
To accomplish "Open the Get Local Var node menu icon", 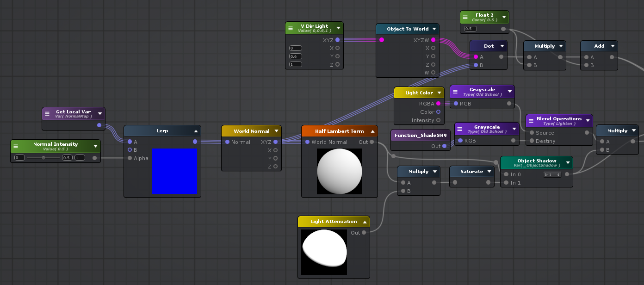I will pos(47,113).
